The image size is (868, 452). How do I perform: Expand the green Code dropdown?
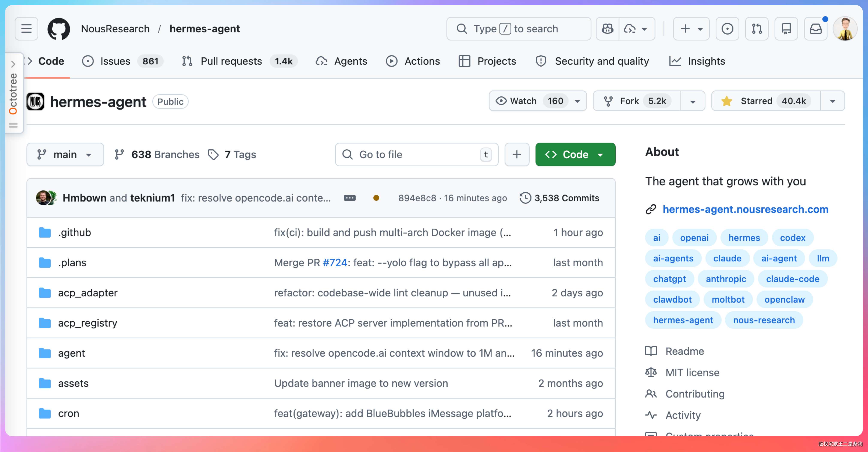point(575,154)
